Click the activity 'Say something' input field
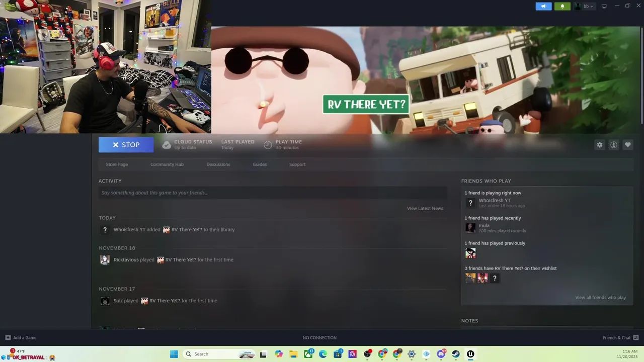Image resolution: width=644 pixels, height=362 pixels. click(x=273, y=193)
